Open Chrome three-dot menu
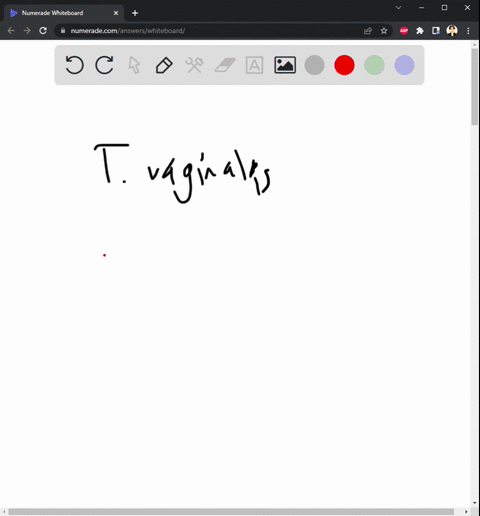480x516 pixels. coord(468,31)
